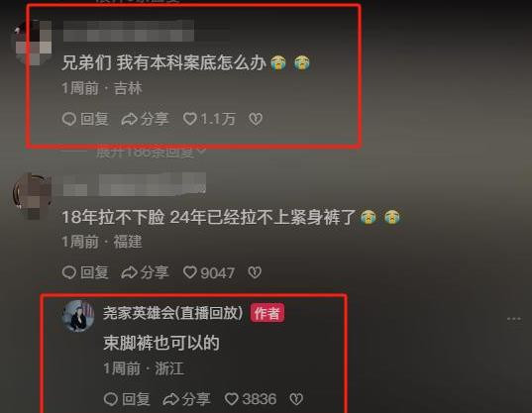
Task: Share the Jilin comment using arrow icon
Action: [x=145, y=119]
